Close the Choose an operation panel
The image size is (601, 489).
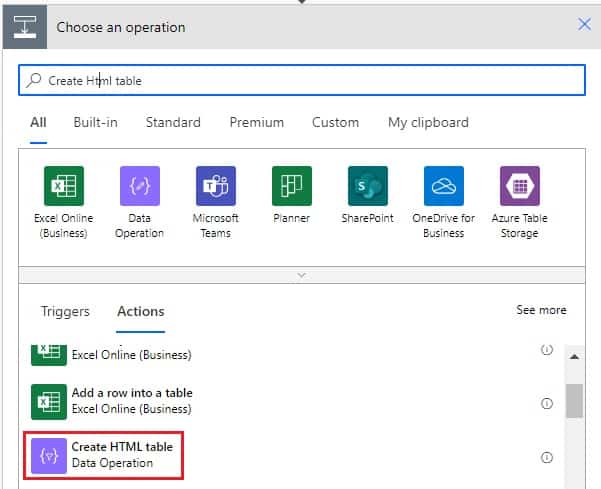point(584,25)
